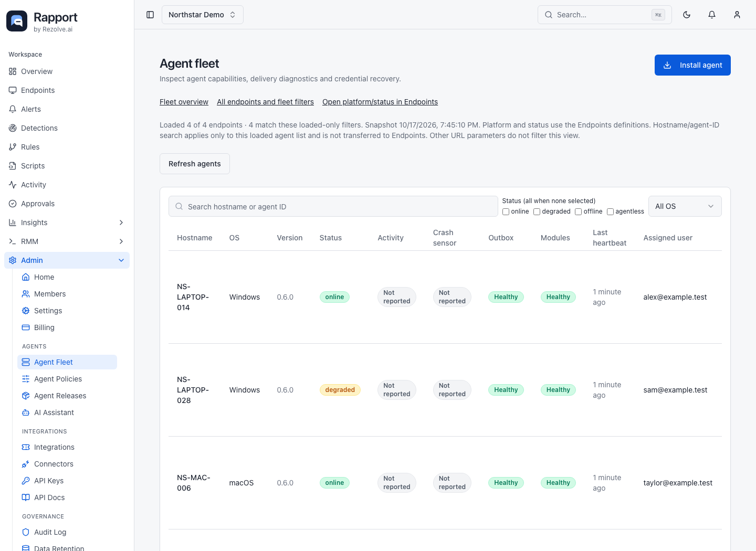Click the Rapport logo
Viewport: 756px width, 551px height.
[x=17, y=21]
